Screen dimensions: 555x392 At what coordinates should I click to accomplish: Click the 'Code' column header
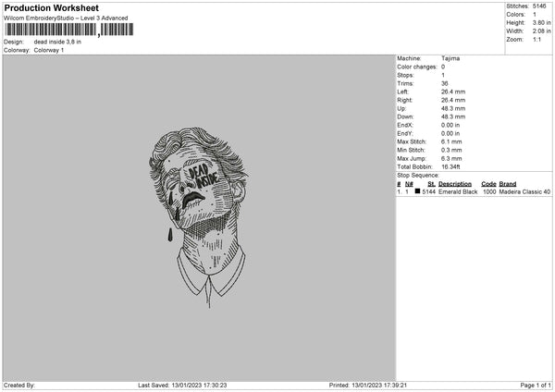coord(488,184)
